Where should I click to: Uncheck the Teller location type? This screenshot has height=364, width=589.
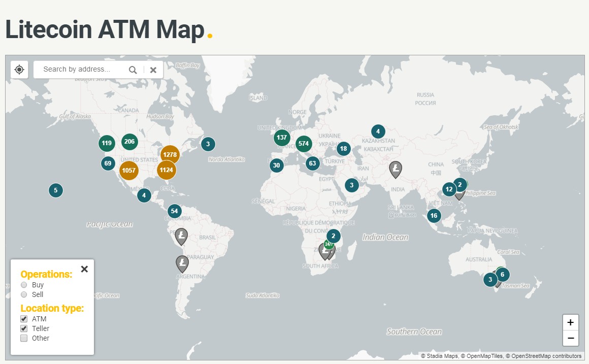point(24,328)
